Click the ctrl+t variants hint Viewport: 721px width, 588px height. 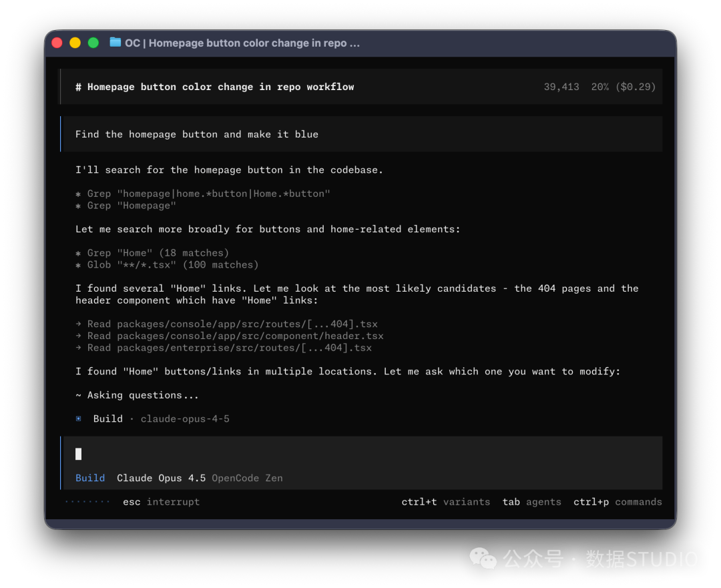point(445,502)
